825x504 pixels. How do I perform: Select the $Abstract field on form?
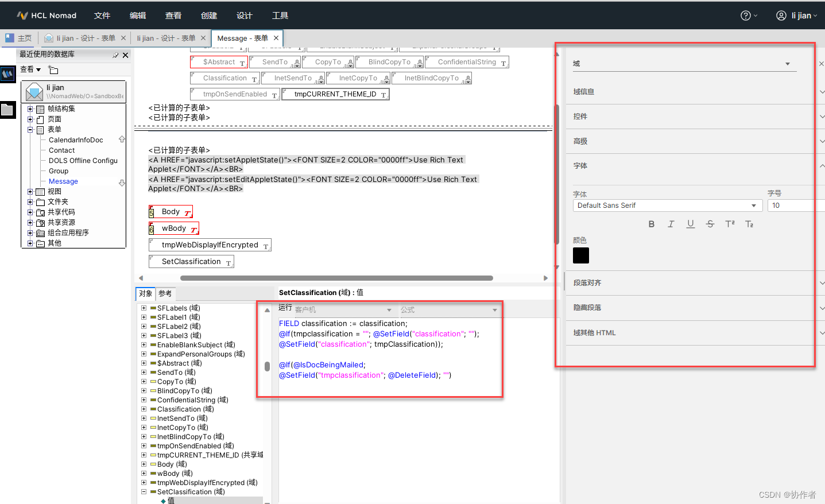pos(219,62)
